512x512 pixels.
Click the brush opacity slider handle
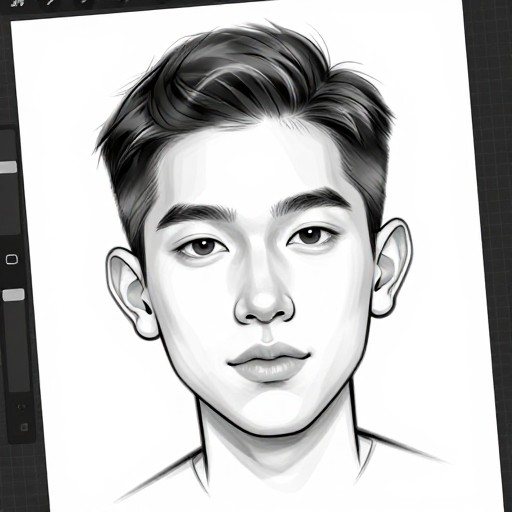click(14, 295)
